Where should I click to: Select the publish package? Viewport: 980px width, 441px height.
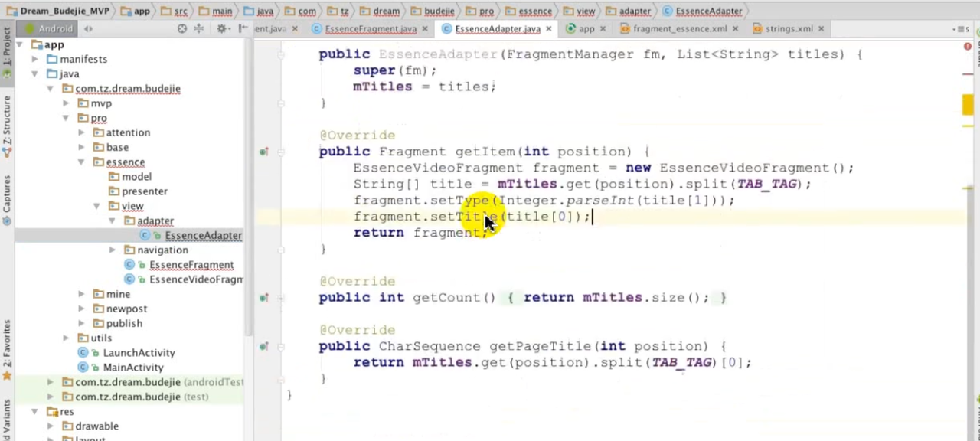pyautogui.click(x=124, y=323)
